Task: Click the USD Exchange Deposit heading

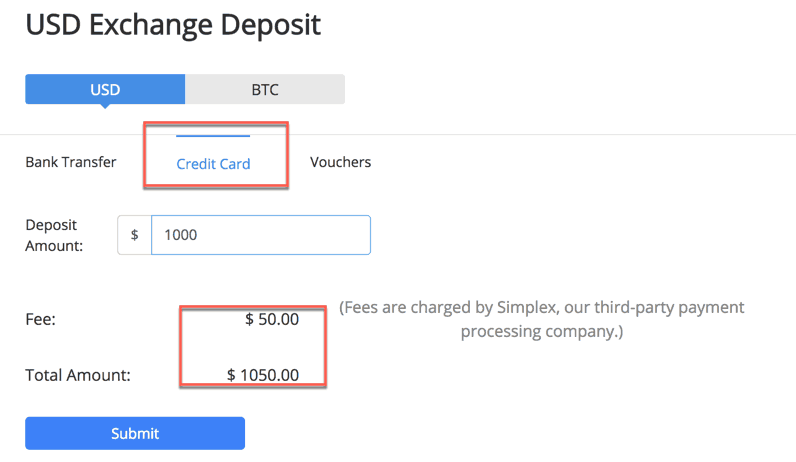Action: (173, 25)
